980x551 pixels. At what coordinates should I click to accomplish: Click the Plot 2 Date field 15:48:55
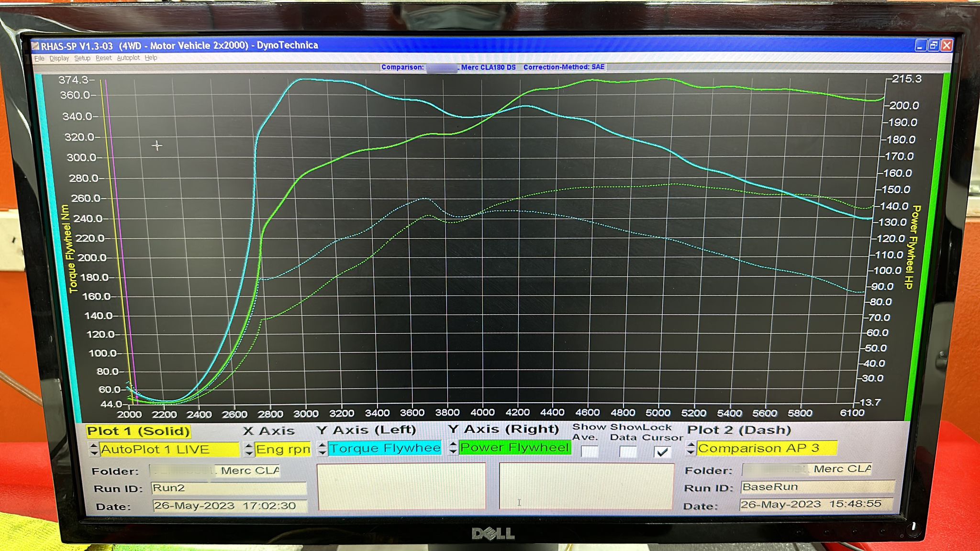(816, 504)
